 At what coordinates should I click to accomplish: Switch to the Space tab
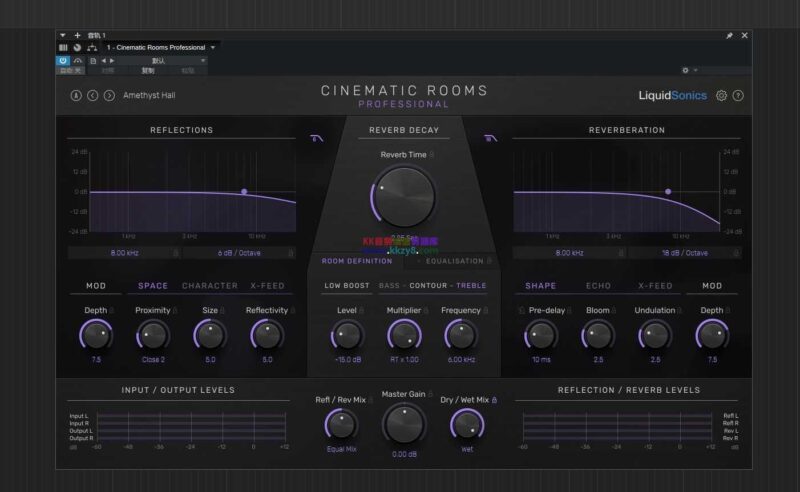coord(153,286)
